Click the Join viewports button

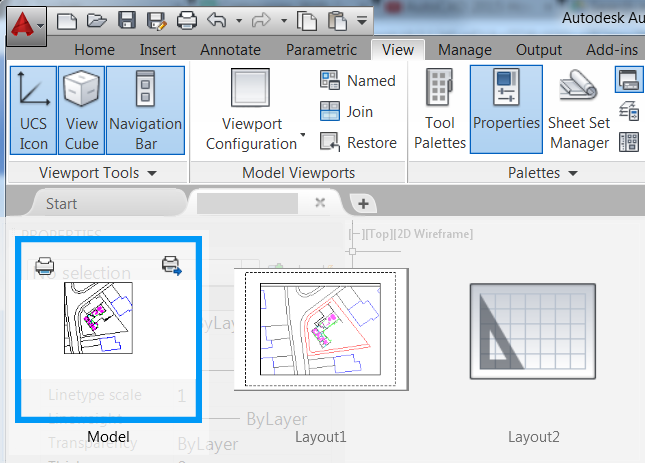[x=346, y=111]
